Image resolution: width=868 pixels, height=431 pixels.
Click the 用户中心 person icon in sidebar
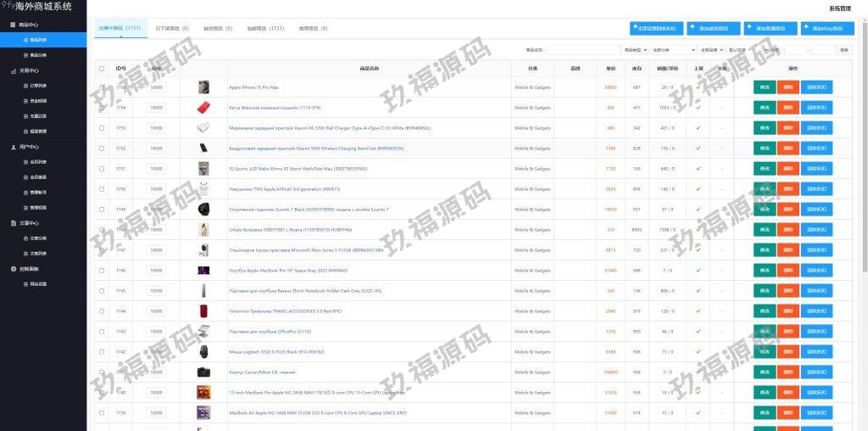tap(13, 147)
